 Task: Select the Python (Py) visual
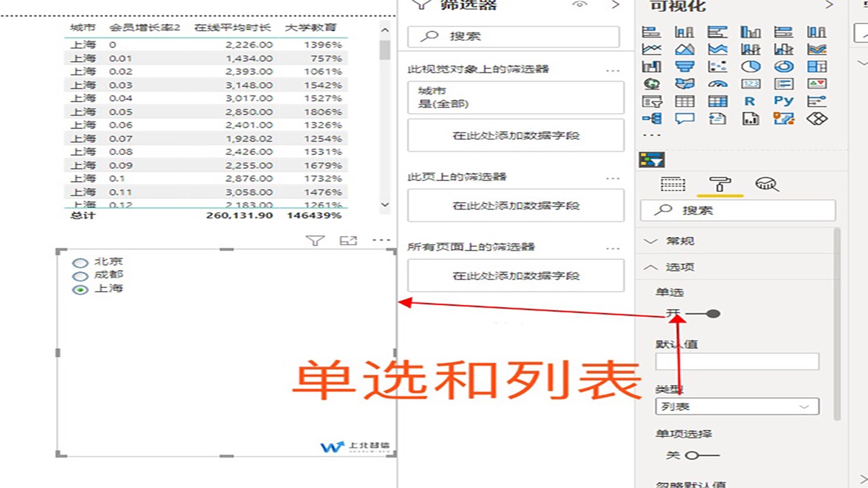(x=783, y=101)
